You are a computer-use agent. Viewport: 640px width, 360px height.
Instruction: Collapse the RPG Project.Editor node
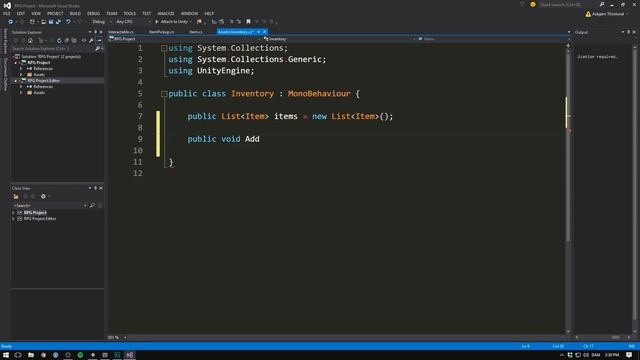16,81
